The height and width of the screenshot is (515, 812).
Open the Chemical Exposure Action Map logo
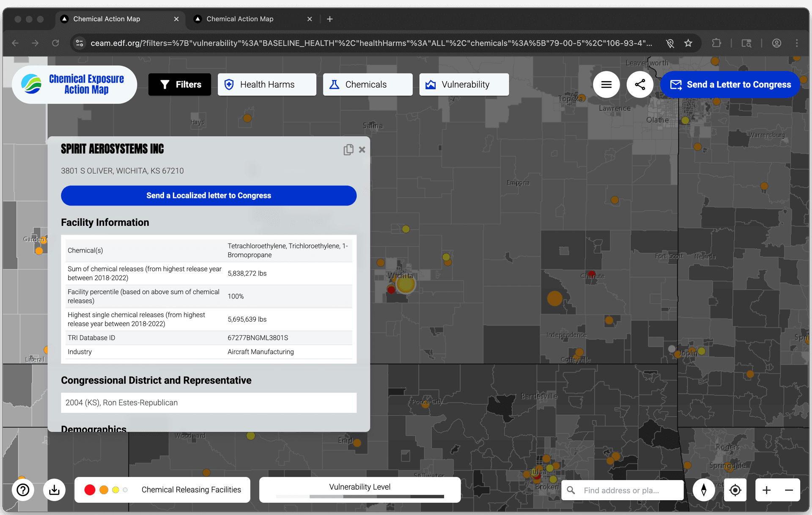[74, 84]
